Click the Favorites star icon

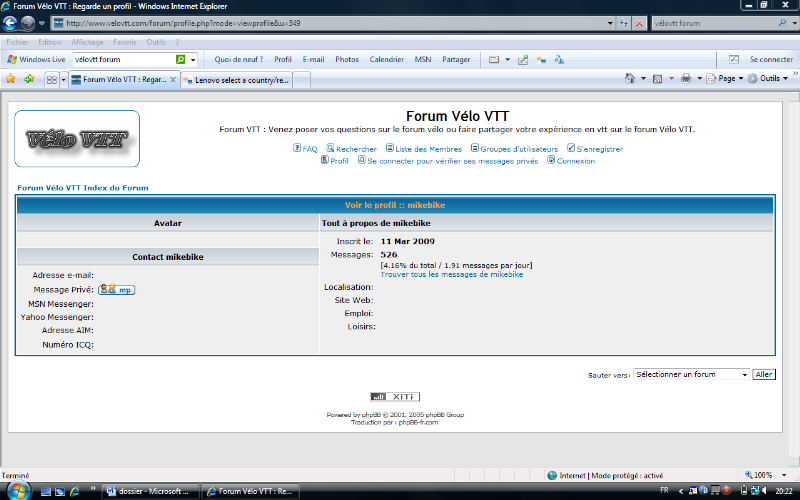click(11, 79)
